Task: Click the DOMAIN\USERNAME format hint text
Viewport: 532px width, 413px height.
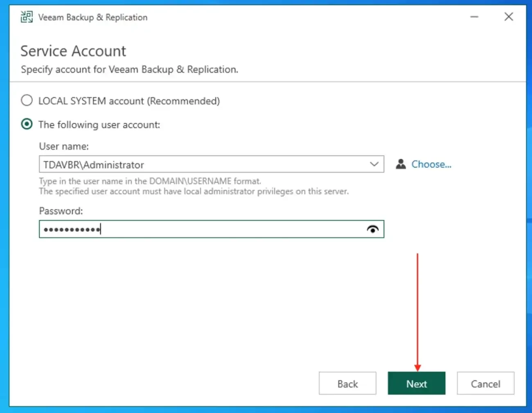Action: pos(150,181)
